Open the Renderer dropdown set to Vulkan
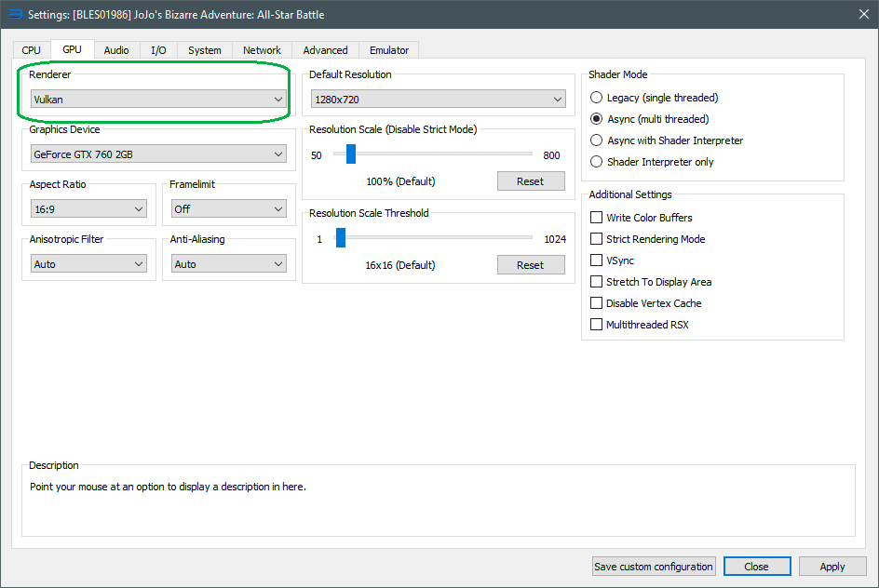 click(x=158, y=100)
